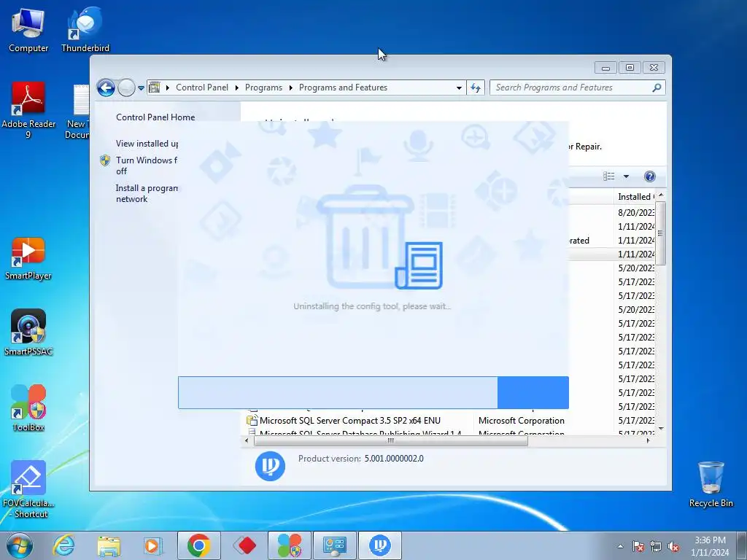
Task: Click View installed updates link
Action: coord(147,144)
